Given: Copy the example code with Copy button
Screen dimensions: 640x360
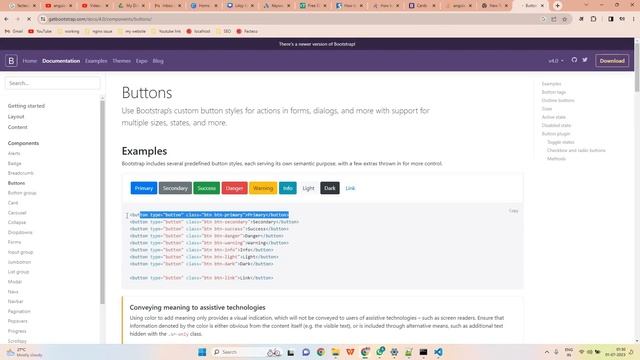Looking at the screenshot, I should (513, 211).
